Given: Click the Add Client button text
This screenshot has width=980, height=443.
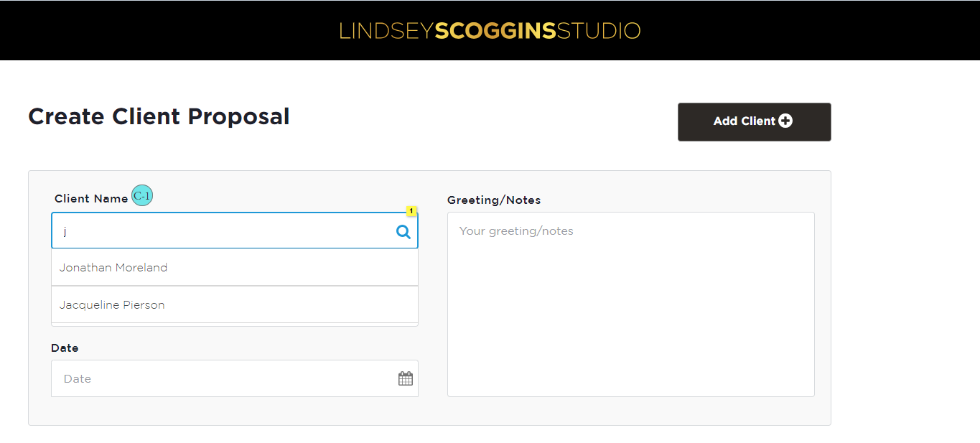Looking at the screenshot, I should coord(745,121).
